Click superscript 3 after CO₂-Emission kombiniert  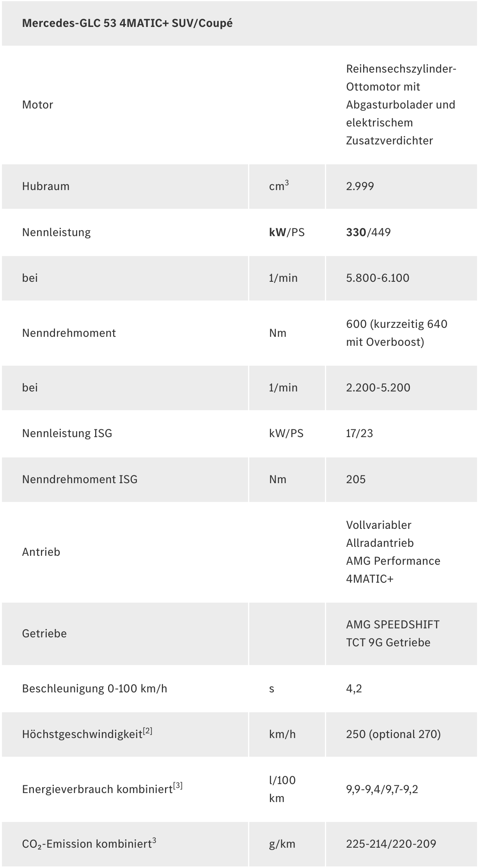pyautogui.click(x=154, y=841)
